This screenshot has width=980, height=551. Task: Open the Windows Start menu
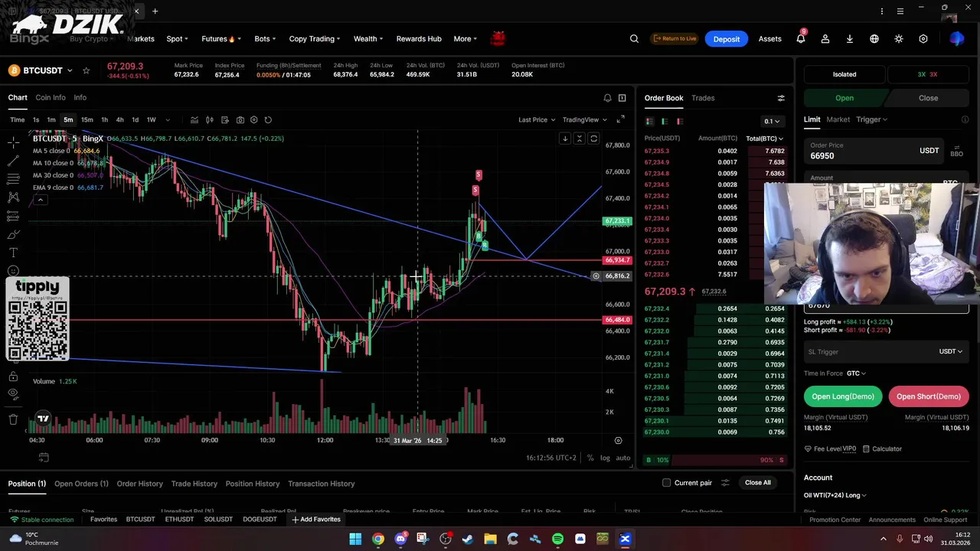tap(355, 539)
